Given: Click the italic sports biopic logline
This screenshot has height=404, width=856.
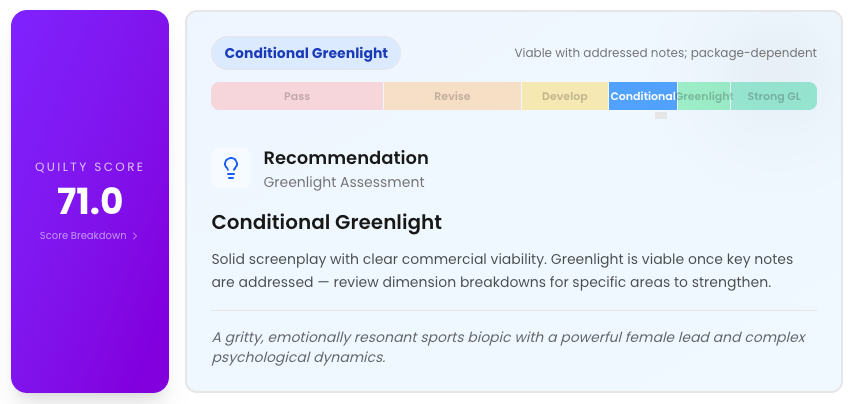Looking at the screenshot, I should [509, 347].
